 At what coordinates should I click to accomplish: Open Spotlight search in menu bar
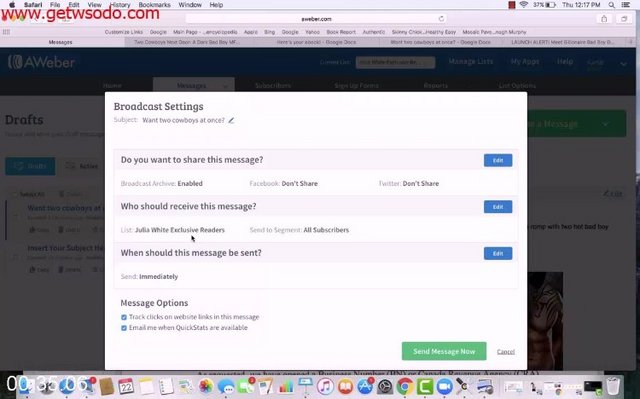611,5
